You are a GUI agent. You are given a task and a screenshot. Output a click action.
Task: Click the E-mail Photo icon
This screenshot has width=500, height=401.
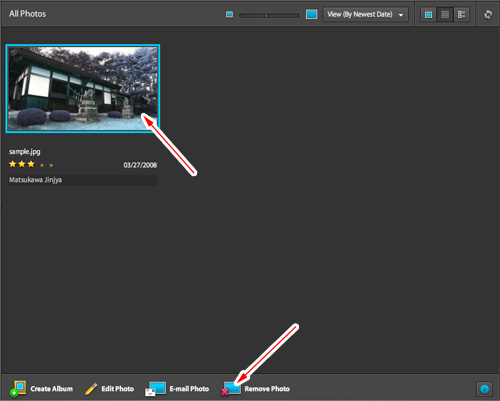coord(155,389)
